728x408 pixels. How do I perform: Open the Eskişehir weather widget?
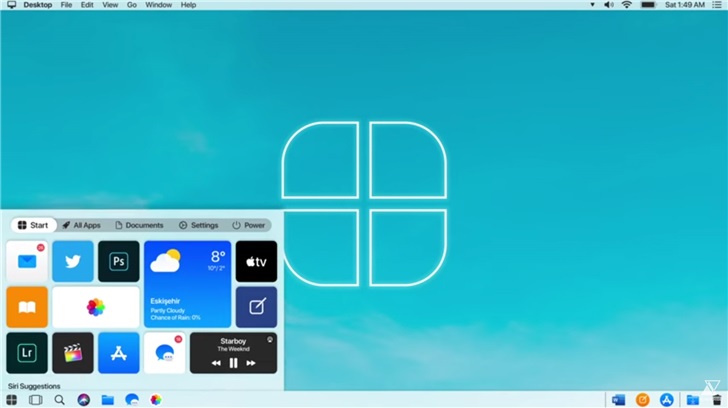[x=188, y=284]
